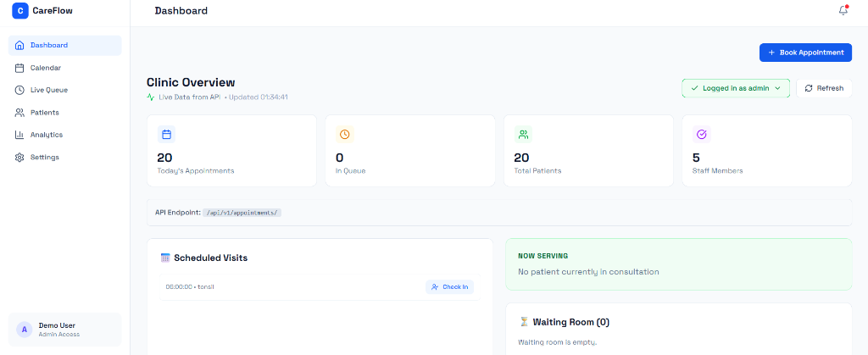Click the calendar icon on Today's Appointments card
868x355 pixels.
click(167, 134)
